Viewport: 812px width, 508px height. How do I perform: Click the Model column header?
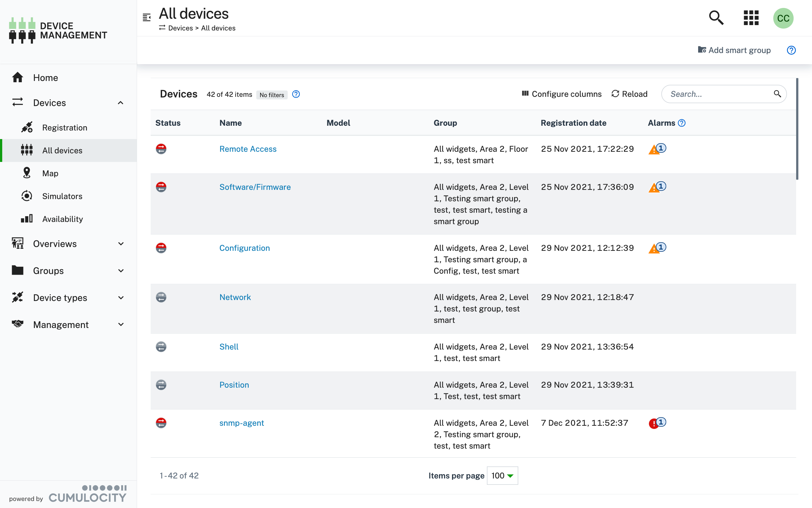click(x=338, y=123)
